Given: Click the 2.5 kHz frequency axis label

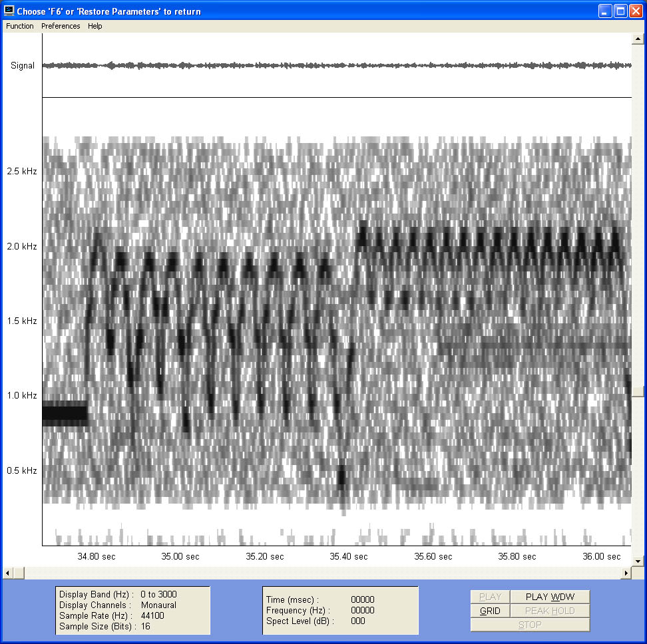Looking at the screenshot, I should 22,171.
